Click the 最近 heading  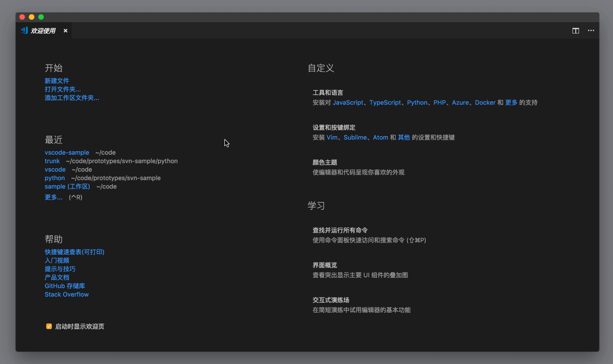(x=54, y=140)
